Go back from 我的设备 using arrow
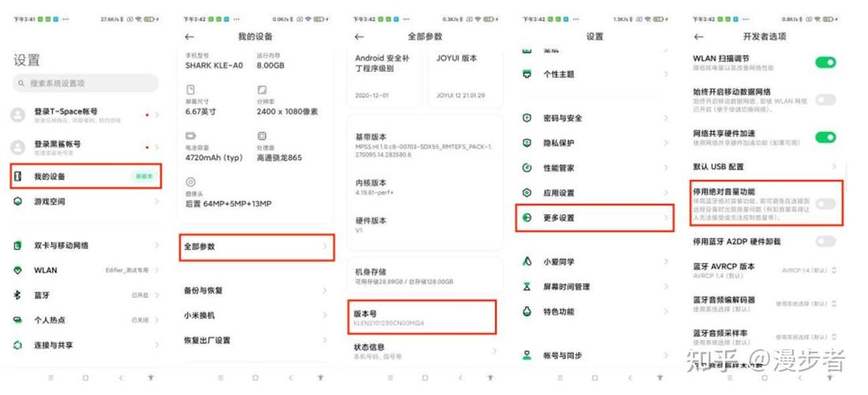Image resolution: width=868 pixels, height=395 pixels. pos(189,36)
